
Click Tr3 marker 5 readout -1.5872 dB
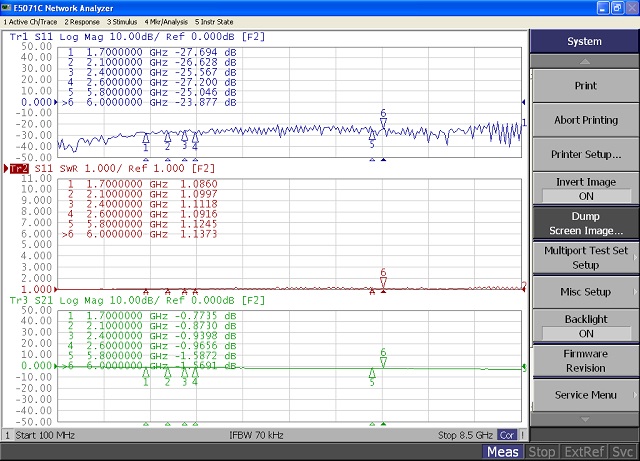coord(206,355)
